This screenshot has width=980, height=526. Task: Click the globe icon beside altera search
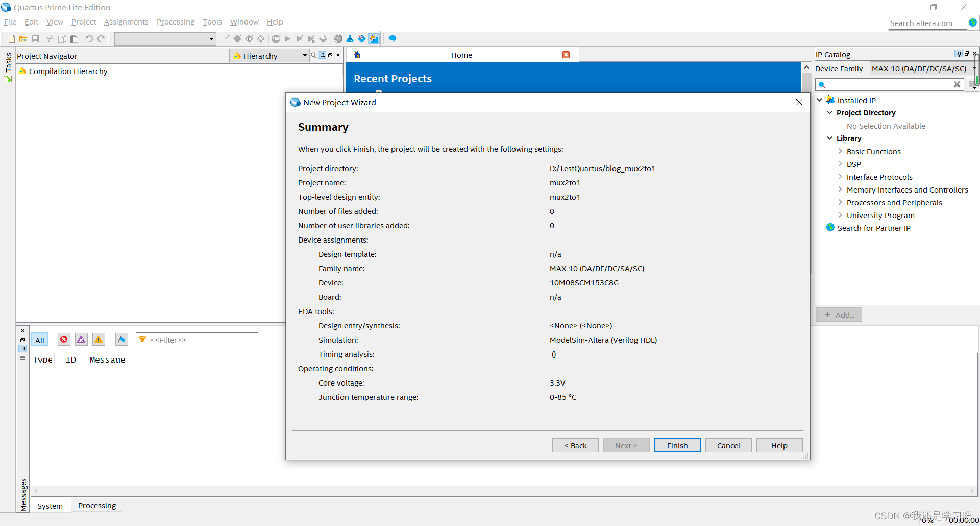[x=973, y=22]
